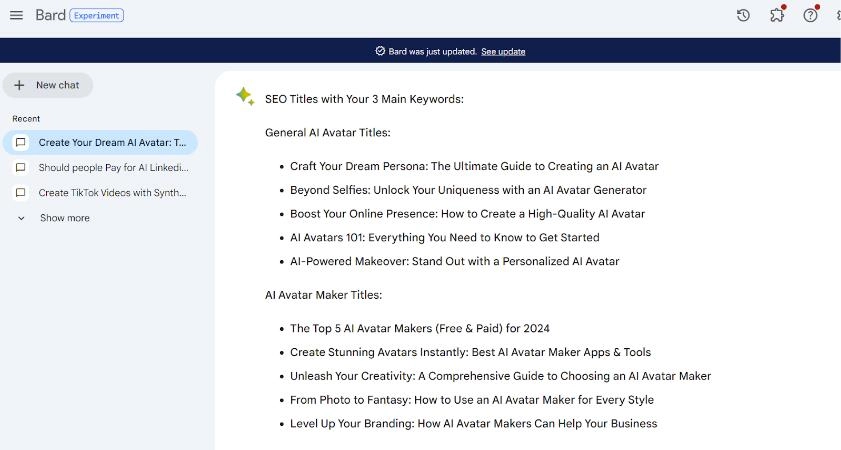
Task: Click the Bard sparkle icon beside the response
Action: [244, 96]
